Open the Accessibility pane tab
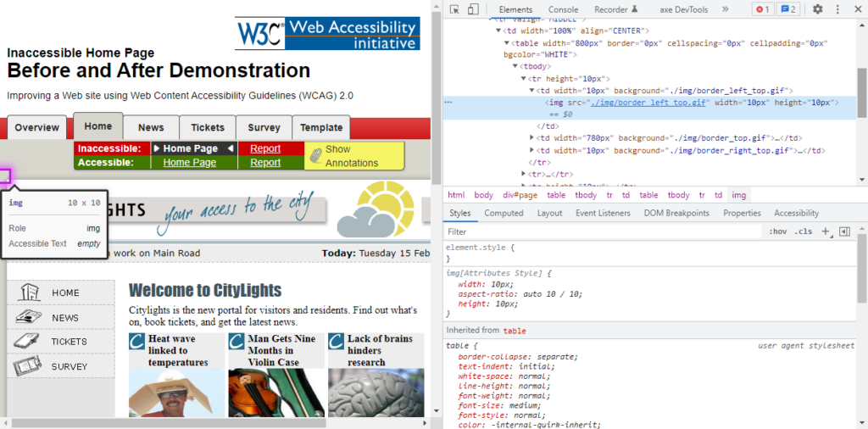 click(x=796, y=213)
